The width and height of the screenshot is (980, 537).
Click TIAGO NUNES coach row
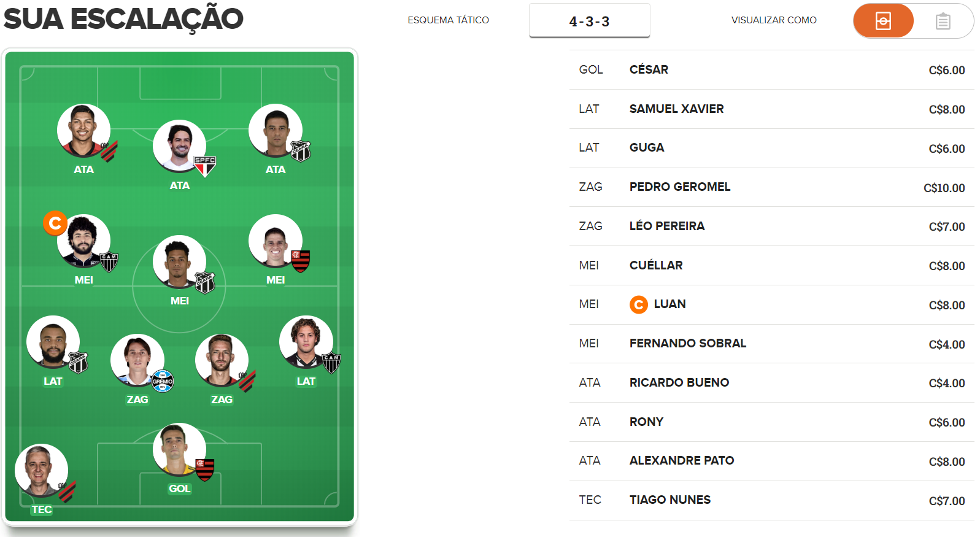(x=771, y=500)
